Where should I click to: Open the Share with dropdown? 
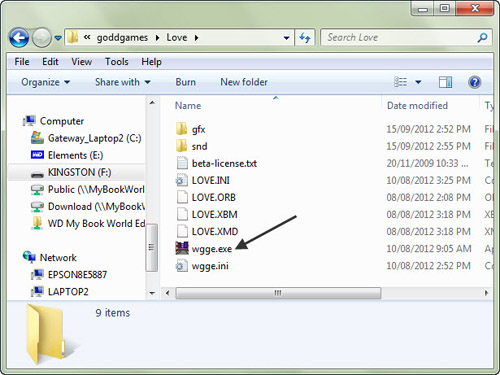[x=123, y=82]
